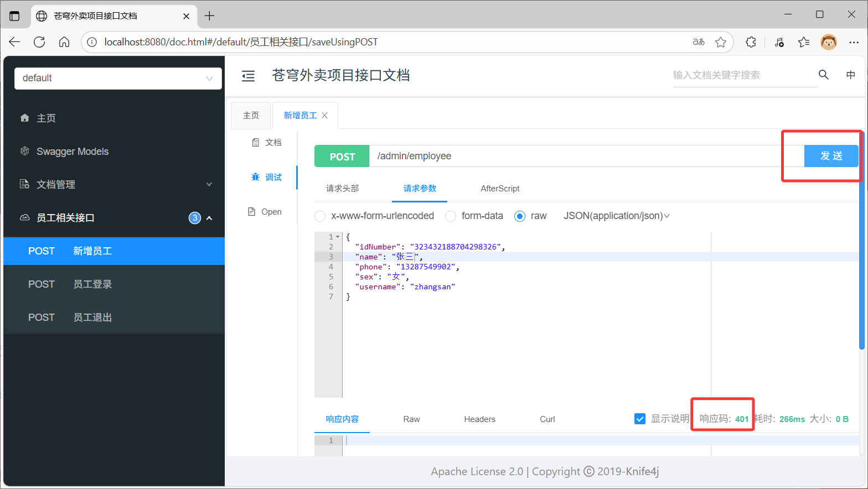Switch to Curl response tab
This screenshot has height=489, width=868.
point(547,419)
